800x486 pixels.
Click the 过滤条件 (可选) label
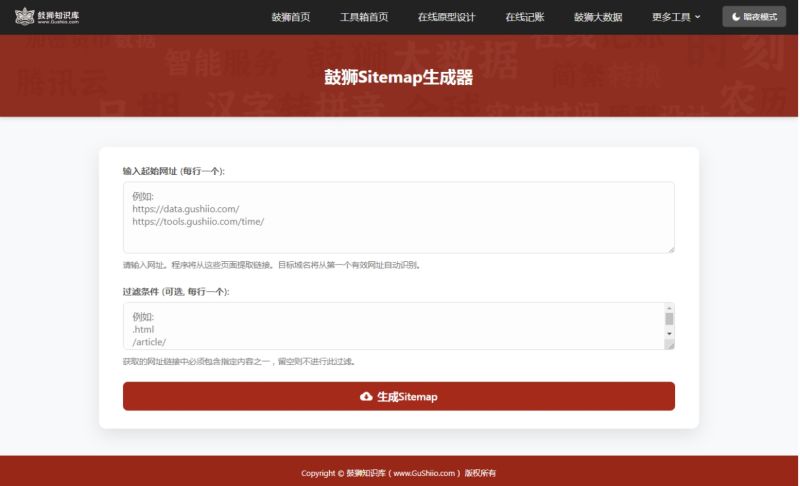[176, 292]
